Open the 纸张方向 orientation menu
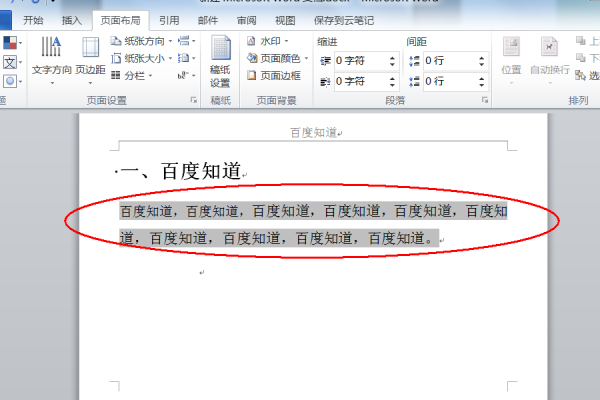Image resolution: width=600 pixels, height=400 pixels. click(141, 41)
